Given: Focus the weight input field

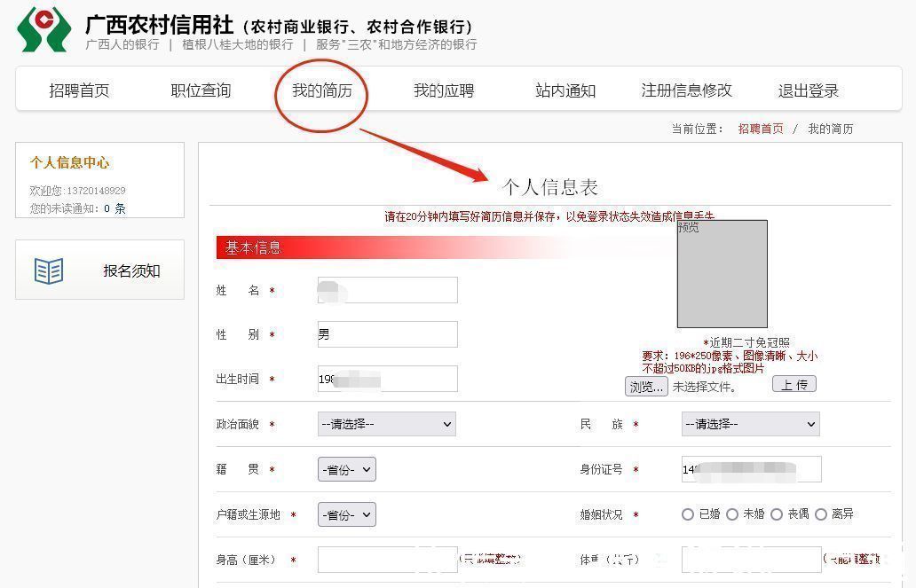Looking at the screenshot, I should [x=751, y=560].
